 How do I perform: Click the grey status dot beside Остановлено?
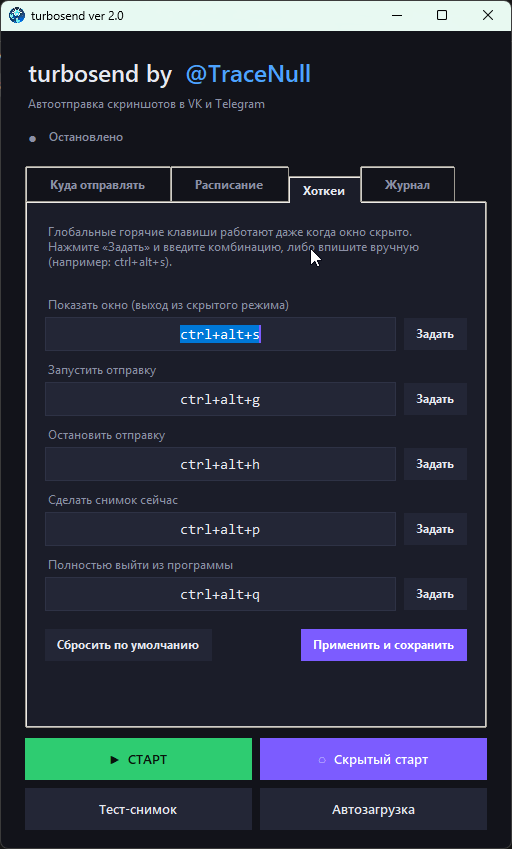tap(32, 139)
